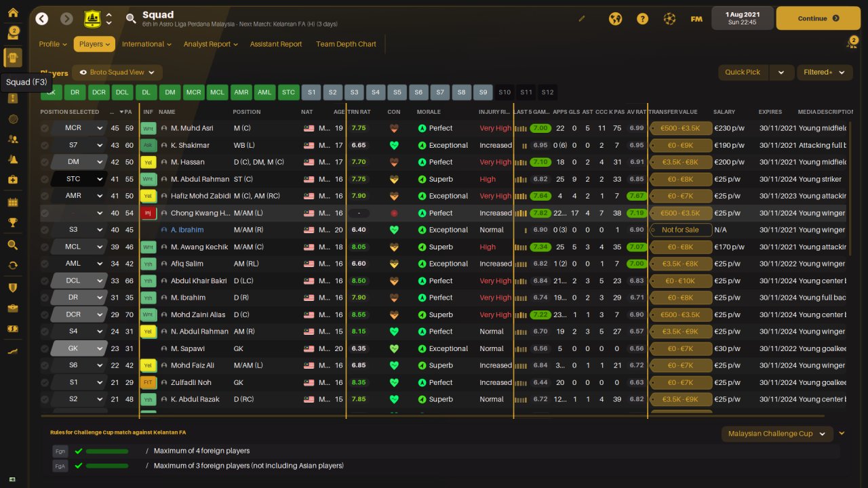Tick the selection circle for Afiq Salim
Viewport: 868px width, 488px height.
(45, 264)
